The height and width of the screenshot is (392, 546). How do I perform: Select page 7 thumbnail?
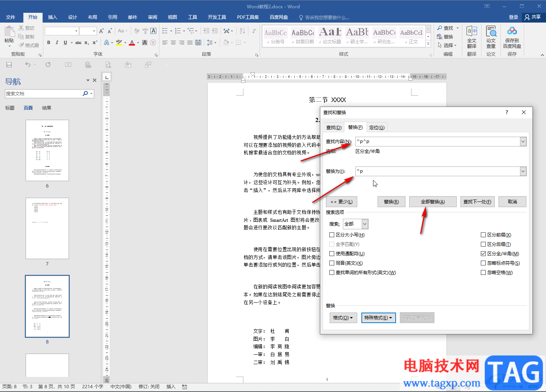point(47,228)
